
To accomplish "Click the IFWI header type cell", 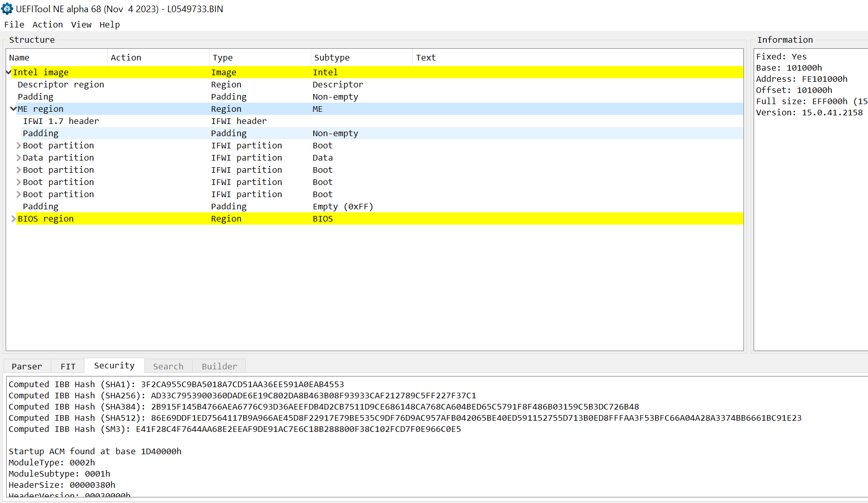I will 239,121.
